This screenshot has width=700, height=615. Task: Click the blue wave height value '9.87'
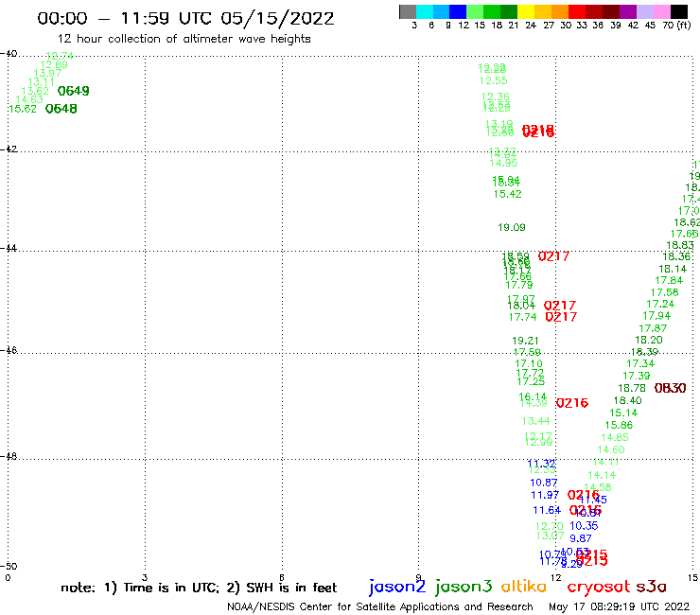point(581,539)
